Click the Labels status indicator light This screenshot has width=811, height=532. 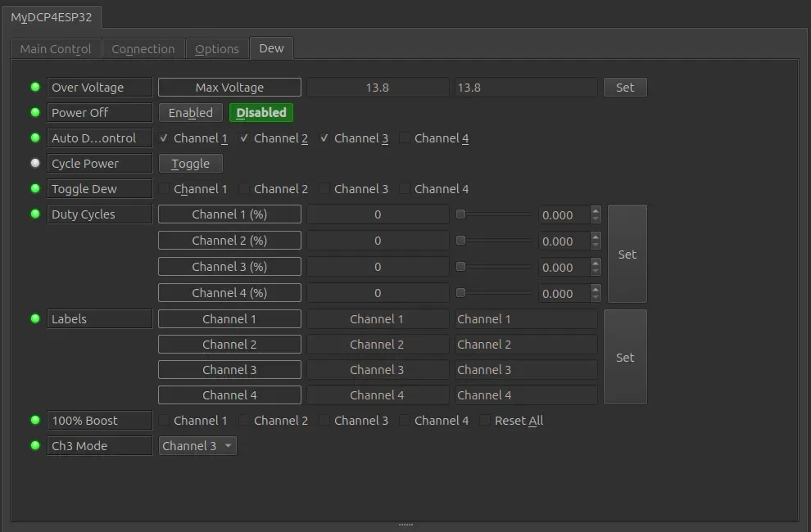click(35, 318)
